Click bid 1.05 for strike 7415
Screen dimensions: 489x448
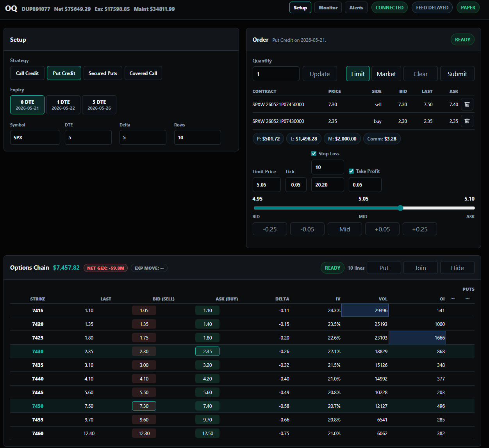144,310
